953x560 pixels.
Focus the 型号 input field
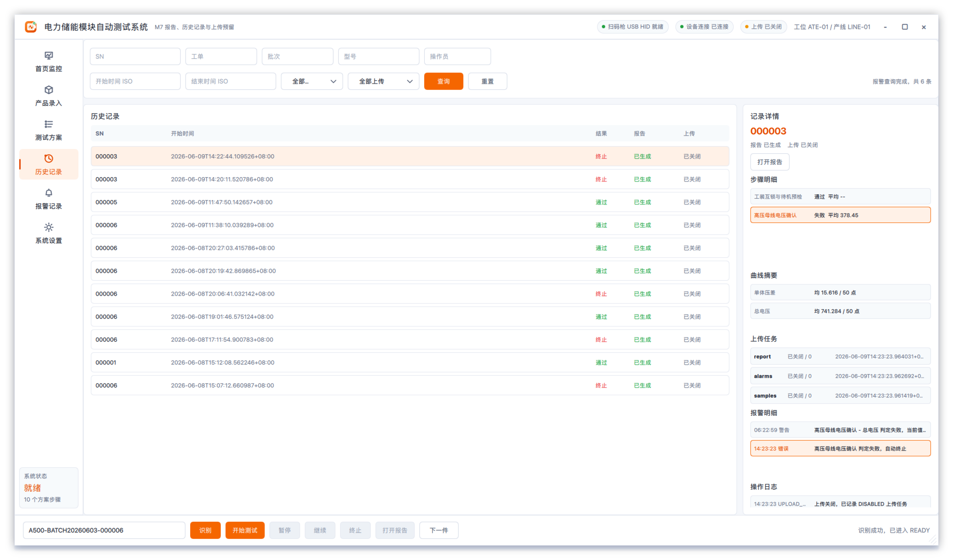[x=379, y=56]
